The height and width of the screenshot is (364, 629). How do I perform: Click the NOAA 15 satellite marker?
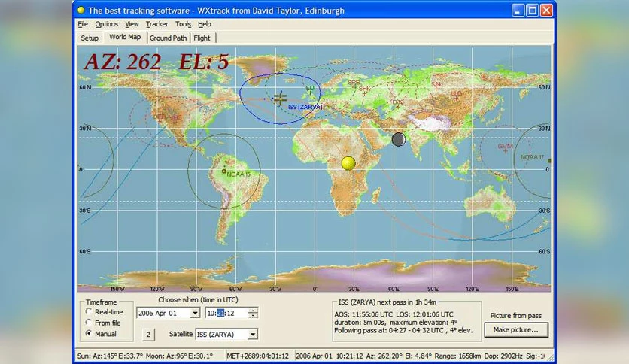tap(224, 171)
